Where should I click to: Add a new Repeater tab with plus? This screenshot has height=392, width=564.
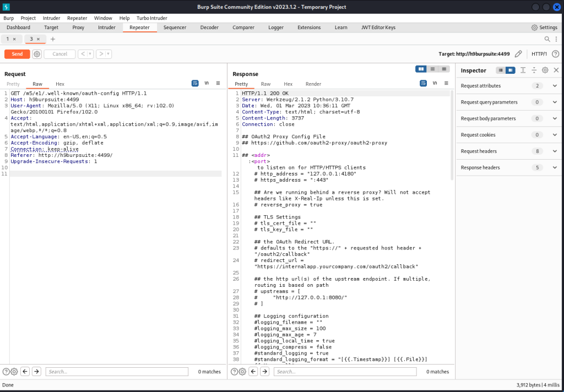(x=53, y=39)
